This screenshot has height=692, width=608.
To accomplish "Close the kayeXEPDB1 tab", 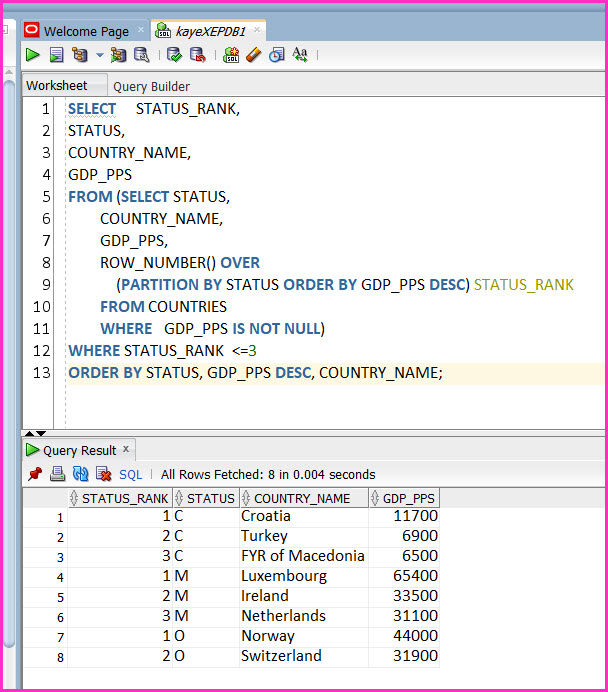I will (x=257, y=30).
